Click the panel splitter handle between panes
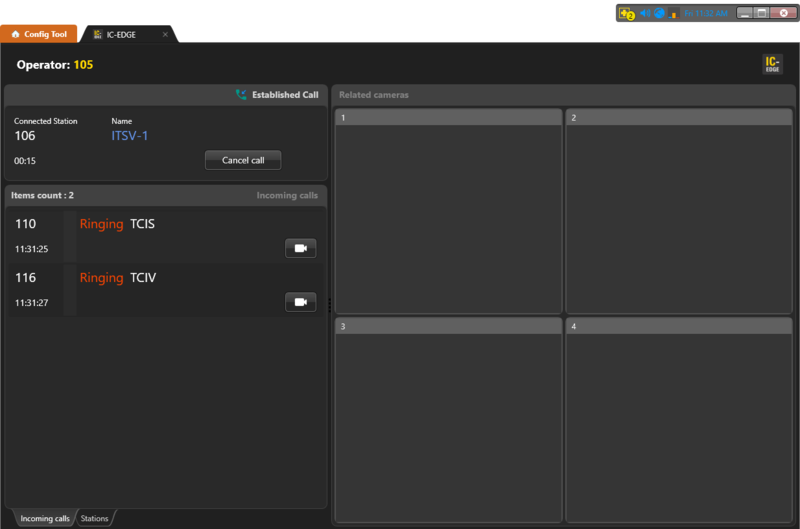Image resolution: width=800 pixels, height=529 pixels. pyautogui.click(x=330, y=305)
